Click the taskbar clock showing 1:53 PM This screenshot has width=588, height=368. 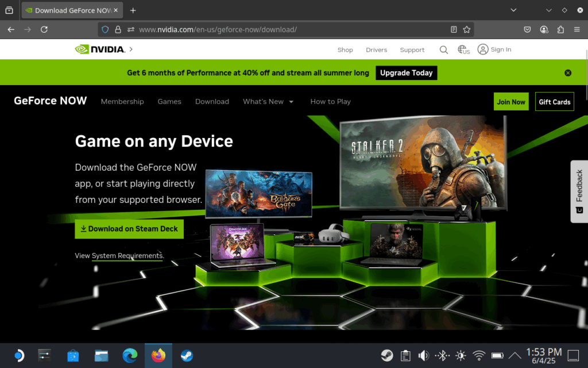pos(544,355)
